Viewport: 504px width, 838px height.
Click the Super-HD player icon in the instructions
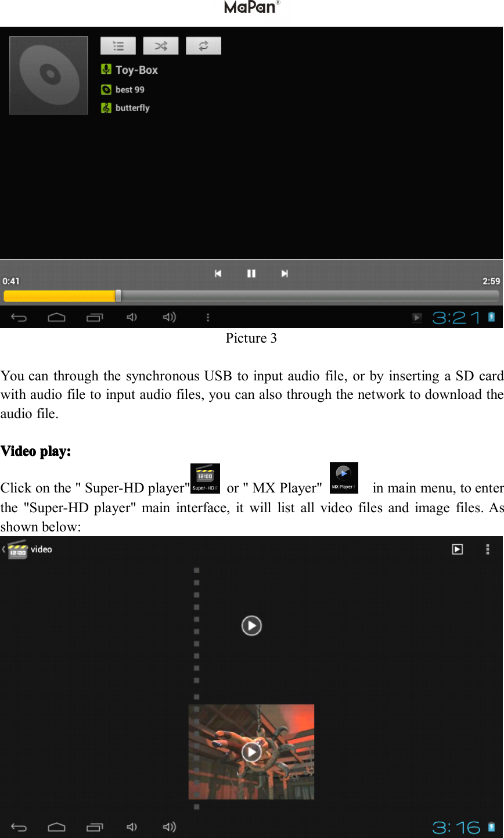coord(205,477)
